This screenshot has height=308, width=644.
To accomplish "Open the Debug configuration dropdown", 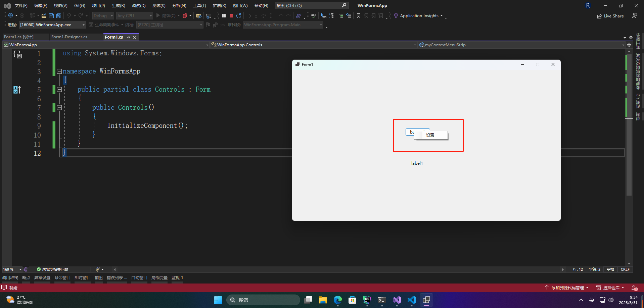I will coord(103,15).
